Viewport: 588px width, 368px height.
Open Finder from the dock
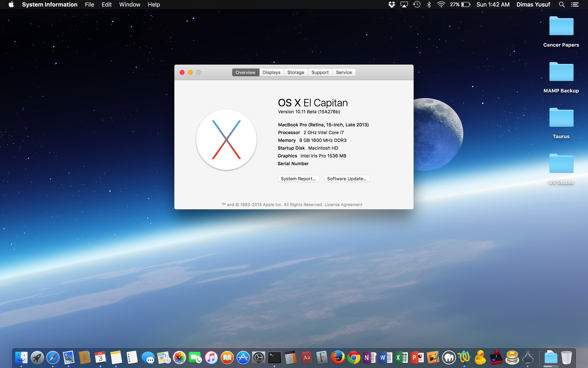(21, 358)
